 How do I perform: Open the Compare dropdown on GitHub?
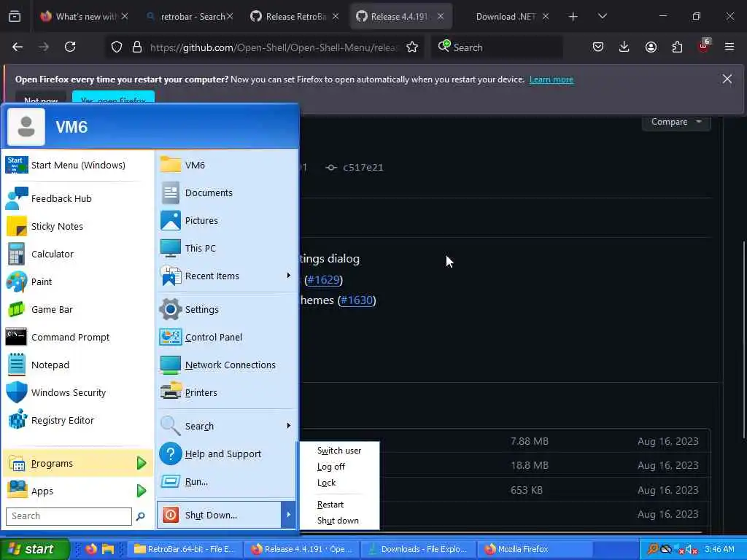[x=676, y=122]
